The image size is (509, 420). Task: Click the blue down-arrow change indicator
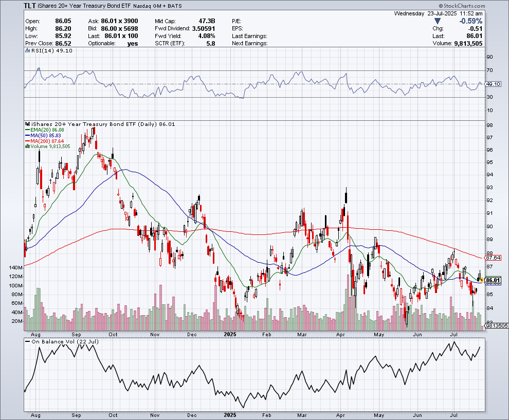pyautogui.click(x=437, y=21)
